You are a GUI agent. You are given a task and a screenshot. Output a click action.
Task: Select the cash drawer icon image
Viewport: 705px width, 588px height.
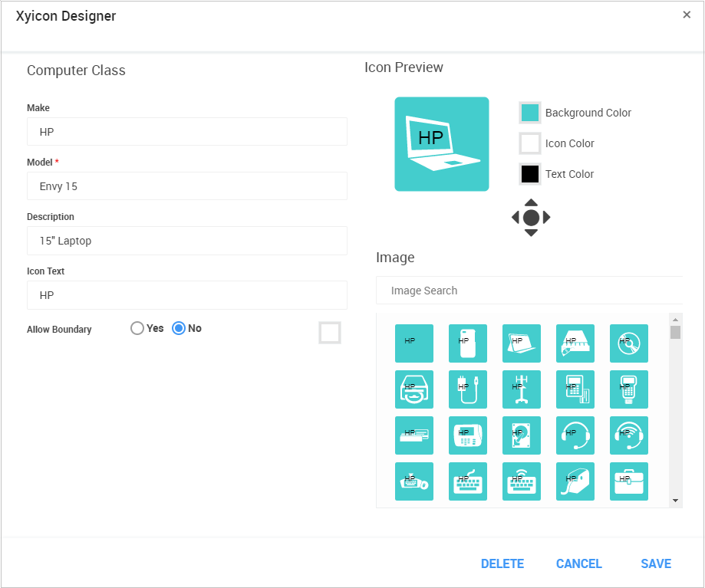pos(575,343)
